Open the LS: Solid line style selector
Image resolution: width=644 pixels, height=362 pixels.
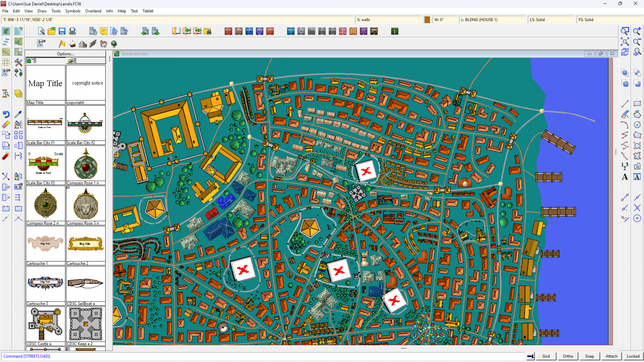click(551, 20)
